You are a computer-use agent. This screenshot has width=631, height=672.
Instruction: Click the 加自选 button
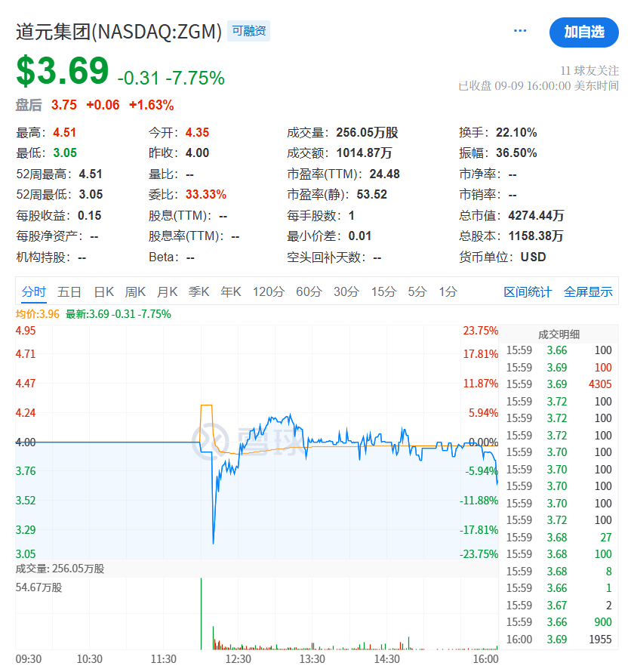(x=583, y=32)
